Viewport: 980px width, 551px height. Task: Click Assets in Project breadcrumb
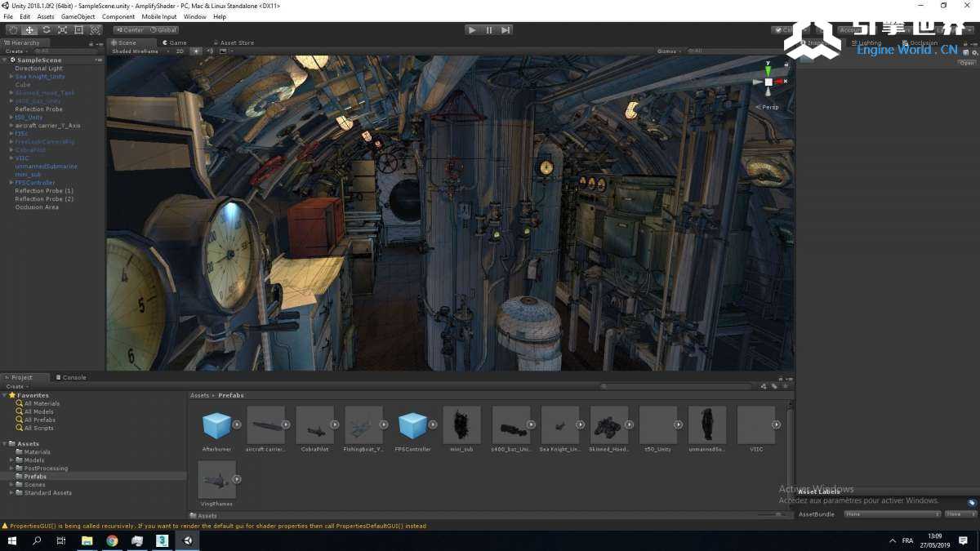pyautogui.click(x=200, y=395)
